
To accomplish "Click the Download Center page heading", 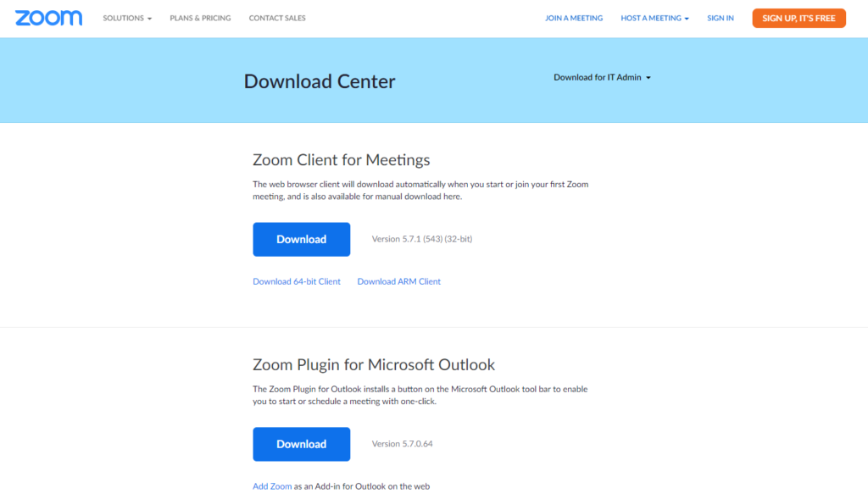I will (320, 81).
